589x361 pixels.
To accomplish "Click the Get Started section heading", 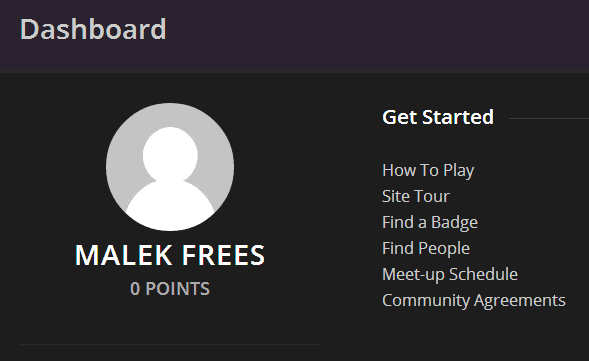I will click(x=438, y=117).
